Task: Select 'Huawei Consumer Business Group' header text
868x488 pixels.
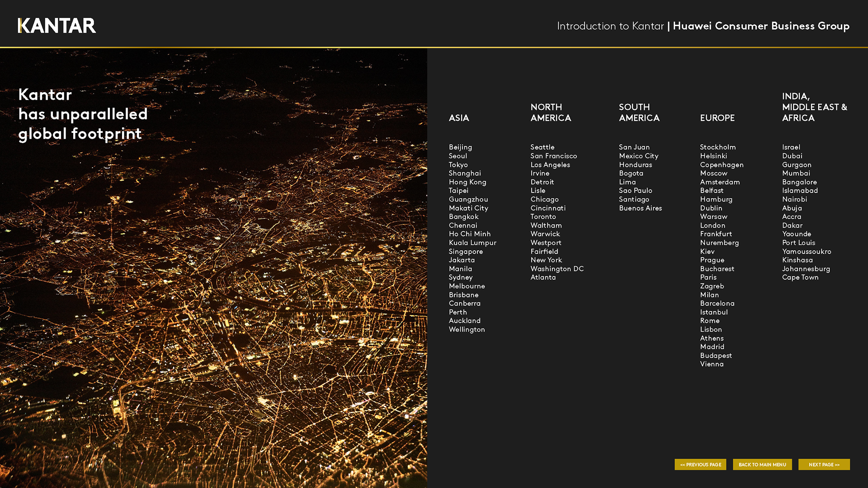Action: pyautogui.click(x=761, y=26)
